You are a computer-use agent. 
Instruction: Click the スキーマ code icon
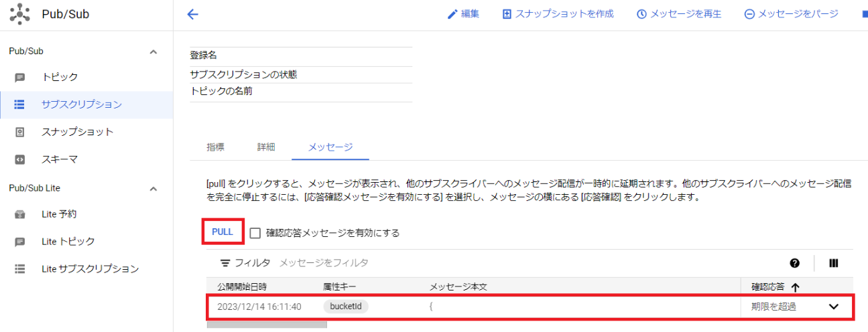click(x=20, y=159)
